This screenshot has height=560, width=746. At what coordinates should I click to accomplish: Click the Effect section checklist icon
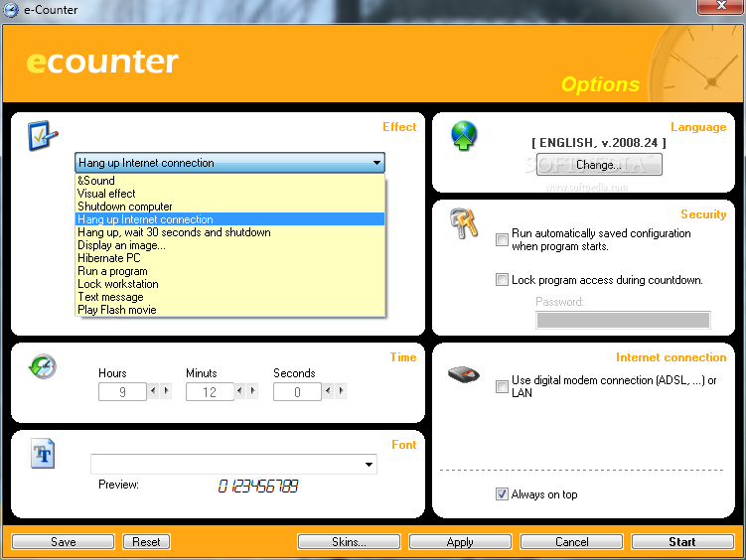[x=43, y=136]
